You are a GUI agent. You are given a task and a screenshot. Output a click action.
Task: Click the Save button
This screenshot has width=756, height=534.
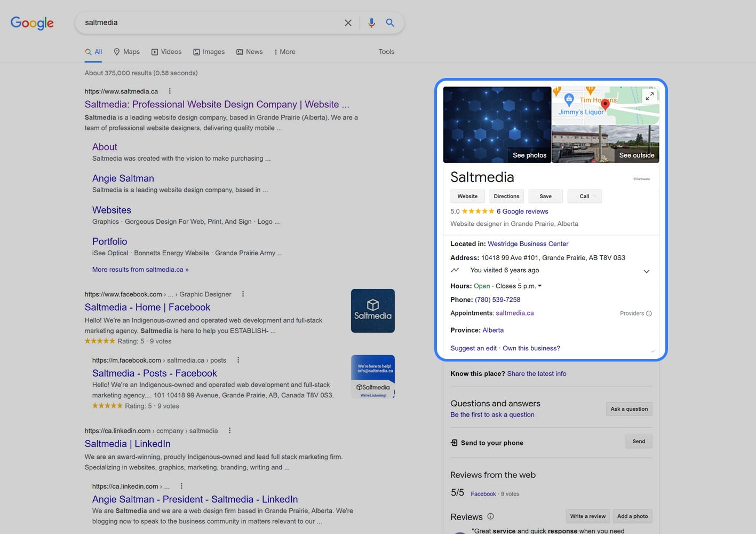(x=546, y=197)
